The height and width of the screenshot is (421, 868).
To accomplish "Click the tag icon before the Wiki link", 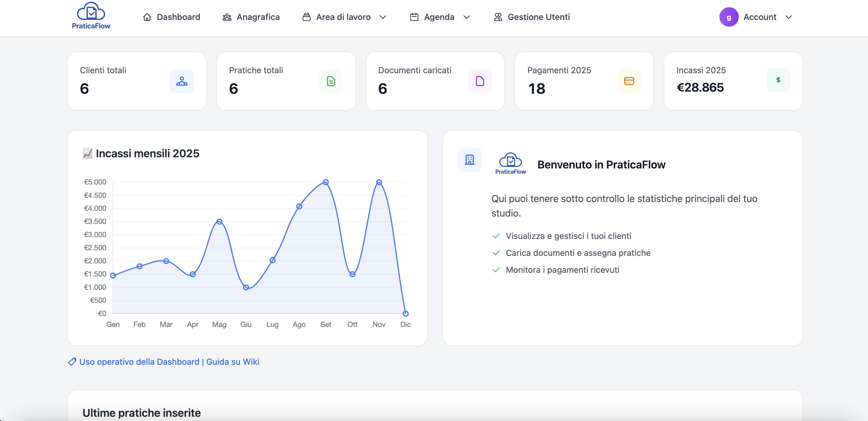I will point(72,362).
